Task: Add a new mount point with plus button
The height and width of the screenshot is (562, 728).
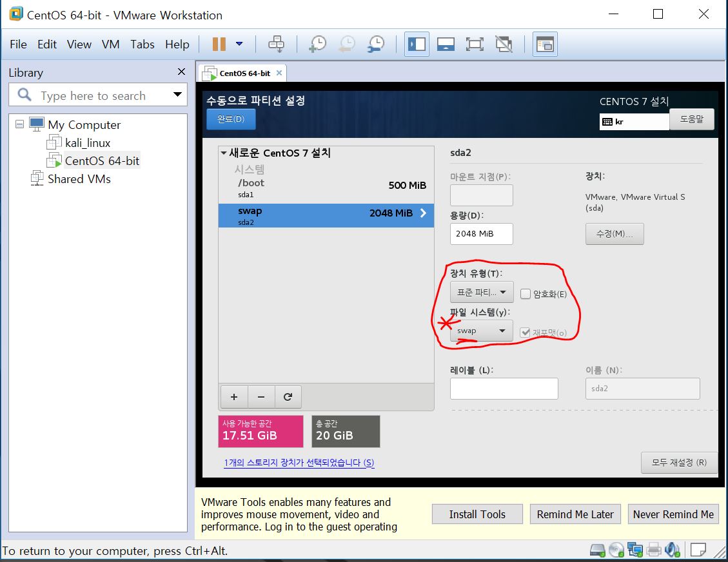Action: click(x=234, y=397)
